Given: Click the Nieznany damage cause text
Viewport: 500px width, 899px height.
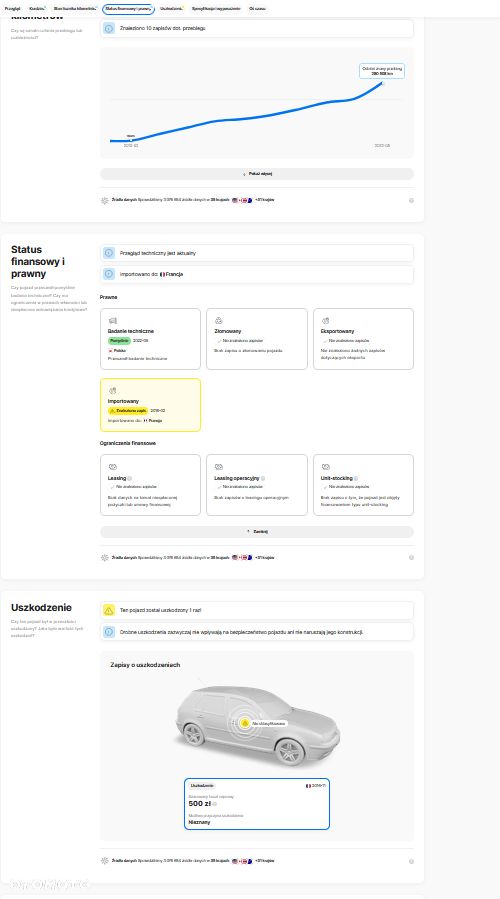Looking at the screenshot, I should (x=200, y=822).
